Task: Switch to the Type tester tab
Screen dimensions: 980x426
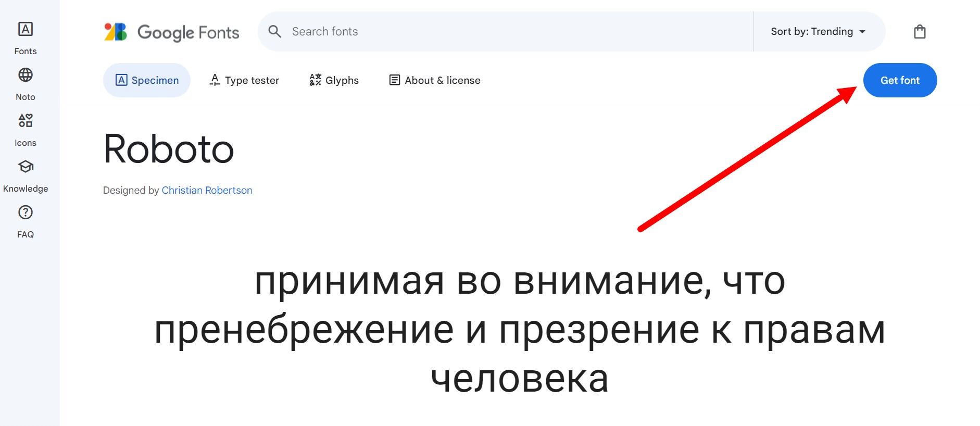Action: click(244, 80)
